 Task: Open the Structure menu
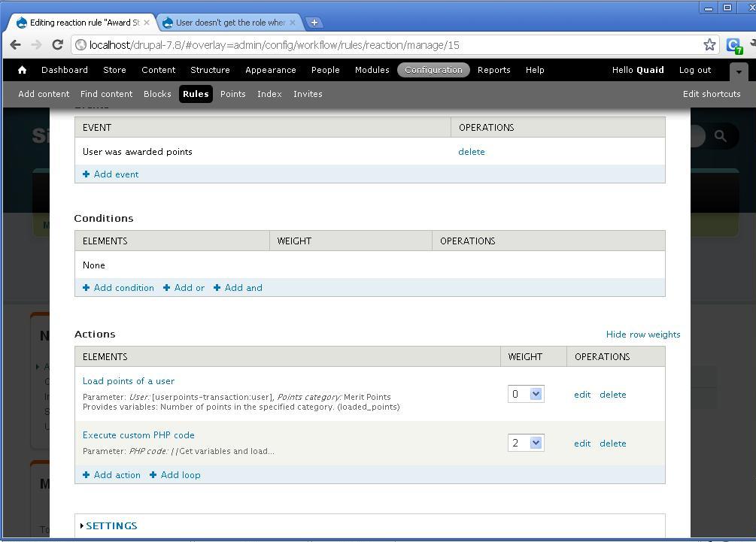(x=210, y=70)
